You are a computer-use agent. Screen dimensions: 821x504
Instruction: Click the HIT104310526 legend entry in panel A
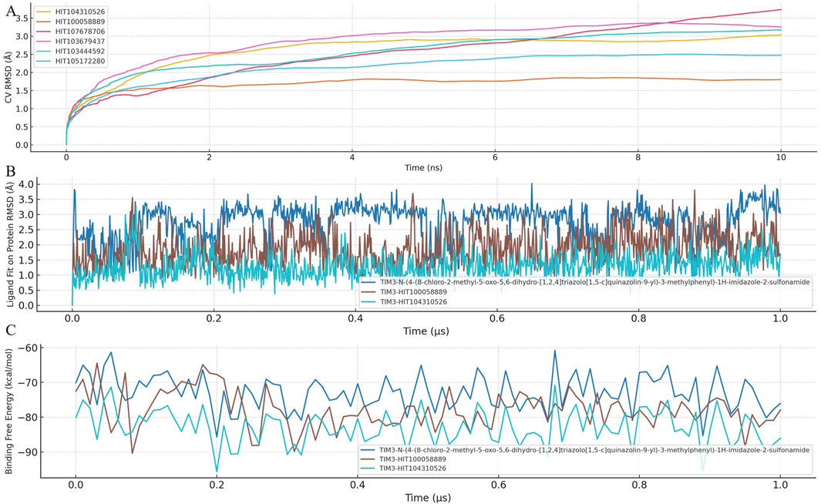[70, 12]
